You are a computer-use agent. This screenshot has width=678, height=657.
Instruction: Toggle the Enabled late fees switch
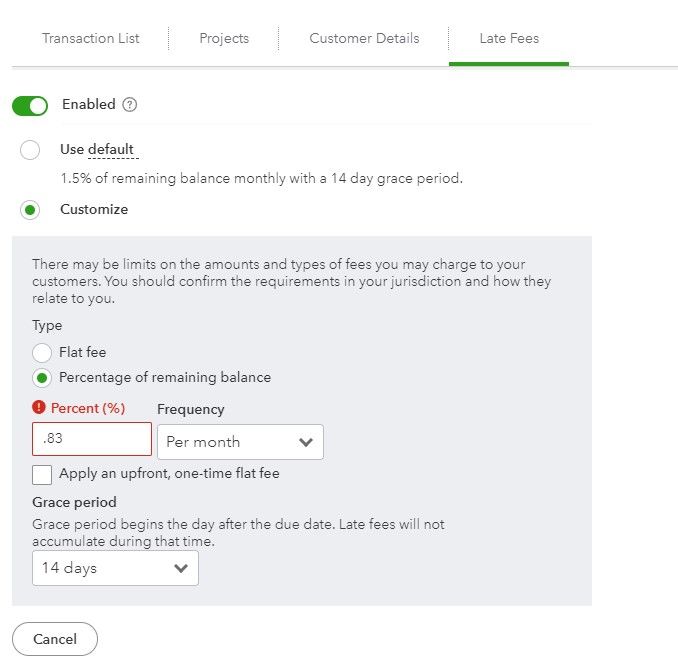click(x=30, y=105)
